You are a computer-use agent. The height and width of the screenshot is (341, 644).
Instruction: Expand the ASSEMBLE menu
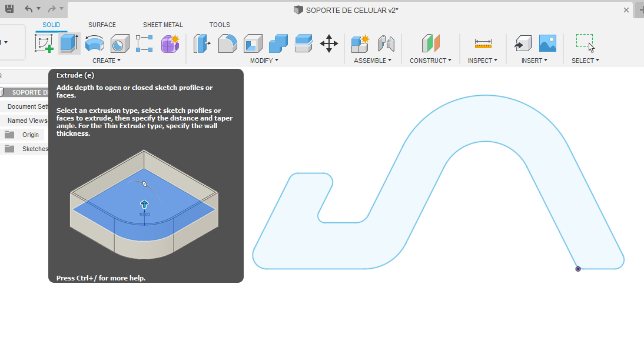pos(373,61)
